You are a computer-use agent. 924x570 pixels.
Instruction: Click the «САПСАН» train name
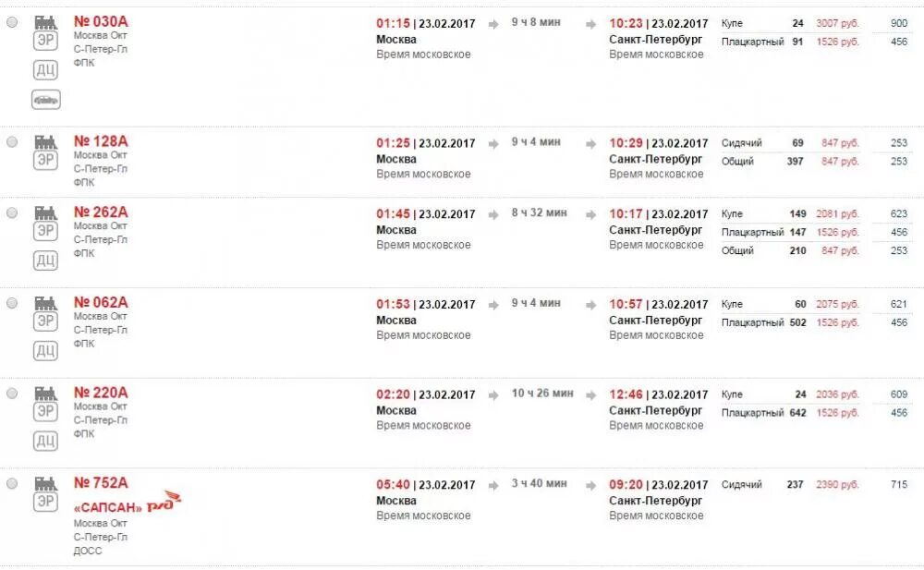point(108,507)
